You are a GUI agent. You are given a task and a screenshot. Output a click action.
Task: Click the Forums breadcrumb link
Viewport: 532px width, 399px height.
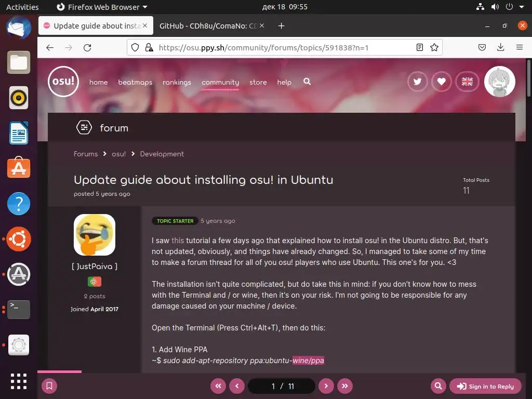pyautogui.click(x=86, y=154)
